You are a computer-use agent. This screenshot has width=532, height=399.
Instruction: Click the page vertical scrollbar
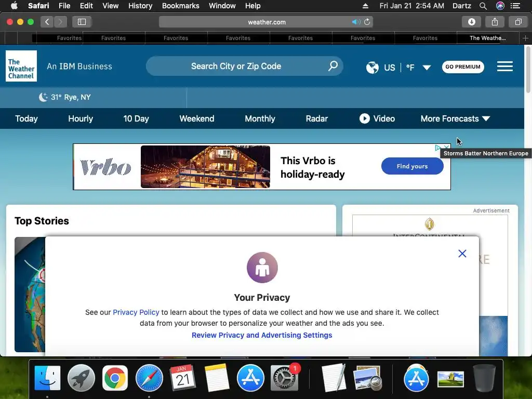[x=528, y=70]
